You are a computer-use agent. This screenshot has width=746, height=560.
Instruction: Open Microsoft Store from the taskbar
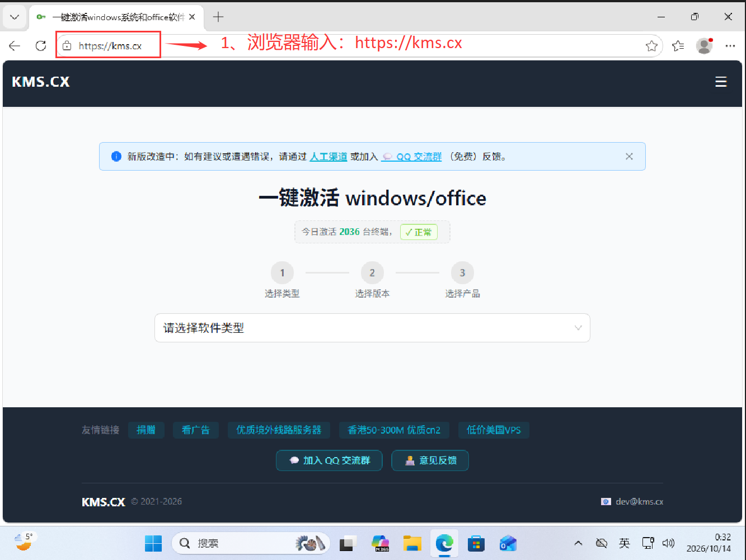click(x=476, y=543)
